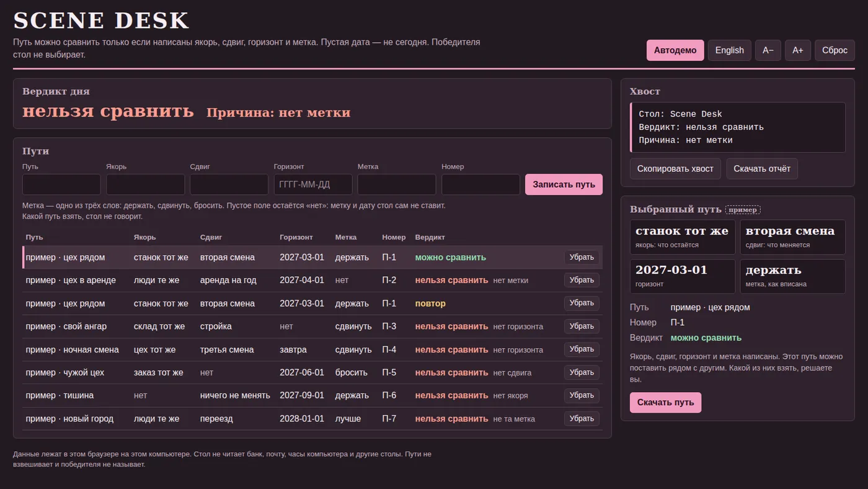The width and height of the screenshot is (868, 489).
Task: Focus the Номер input field
Action: point(480,184)
